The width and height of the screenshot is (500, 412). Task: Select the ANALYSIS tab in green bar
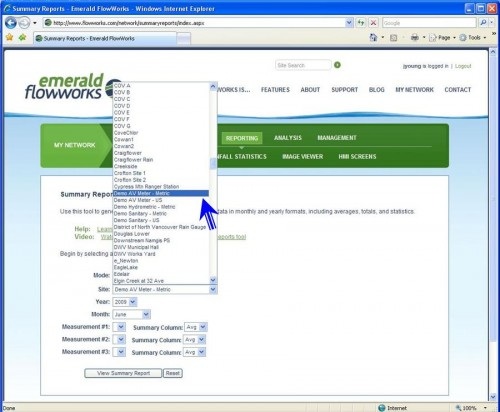click(287, 138)
